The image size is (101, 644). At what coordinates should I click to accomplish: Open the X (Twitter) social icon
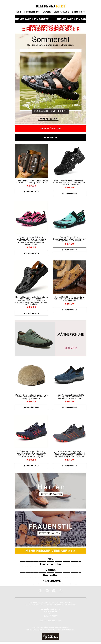coord(47,590)
